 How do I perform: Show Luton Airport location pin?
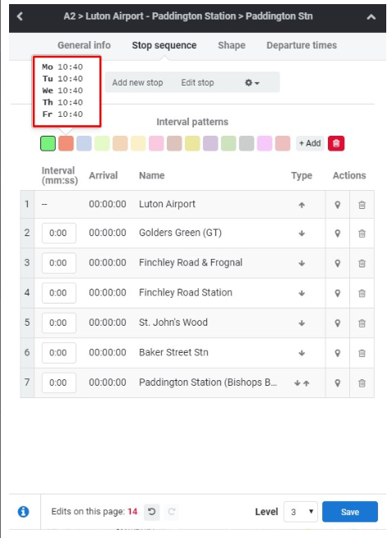pos(338,205)
